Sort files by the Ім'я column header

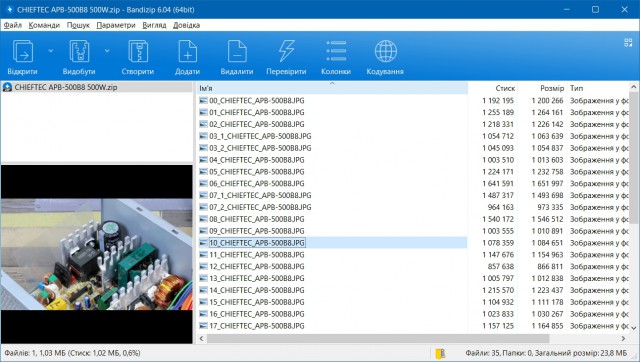pyautogui.click(x=332, y=88)
